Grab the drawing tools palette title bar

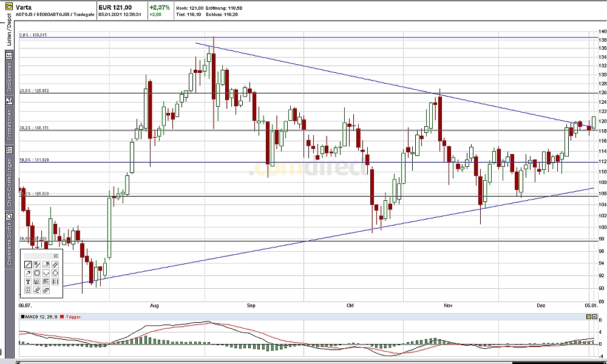[x=39, y=256]
